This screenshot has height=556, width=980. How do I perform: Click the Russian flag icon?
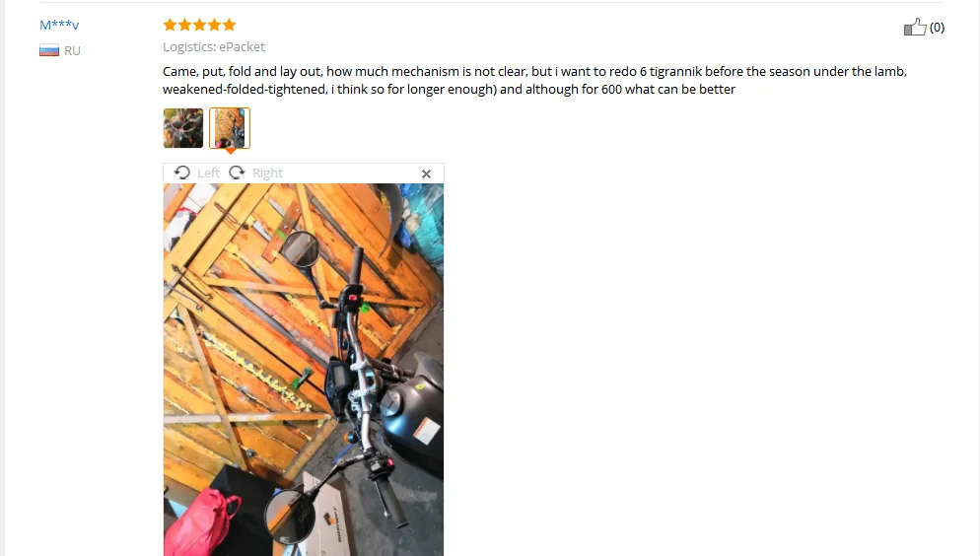tap(48, 50)
